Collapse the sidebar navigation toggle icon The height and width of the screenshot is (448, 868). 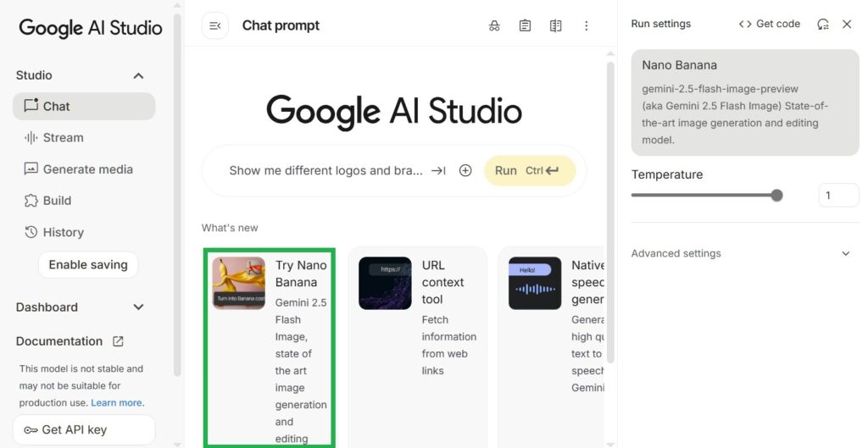(215, 25)
